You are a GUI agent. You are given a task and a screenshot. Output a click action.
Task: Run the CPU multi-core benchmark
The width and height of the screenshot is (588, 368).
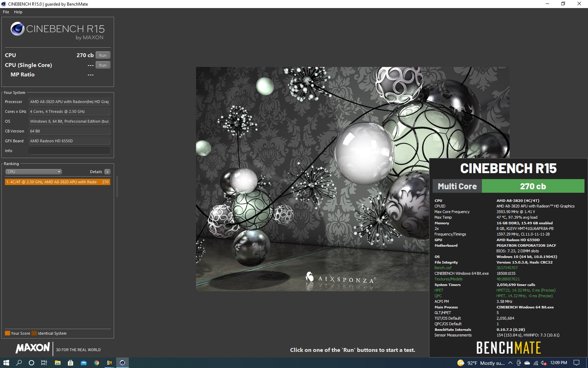[103, 55]
